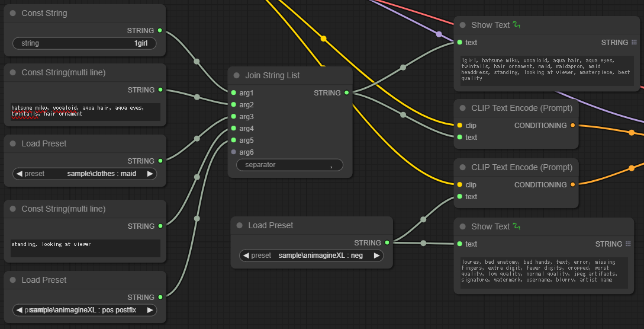Click the grid icon beside STRING on bottom Show Text
The height and width of the screenshot is (329, 644).
[x=628, y=244]
